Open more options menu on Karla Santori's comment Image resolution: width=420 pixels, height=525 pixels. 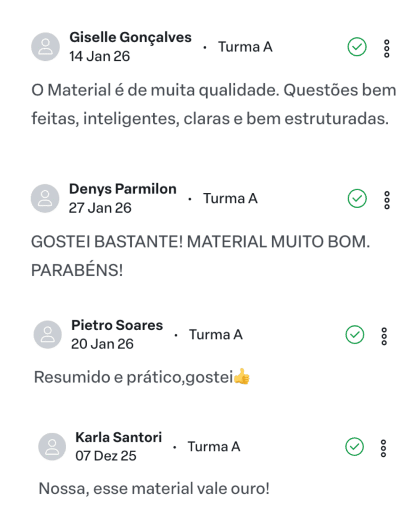384,448
